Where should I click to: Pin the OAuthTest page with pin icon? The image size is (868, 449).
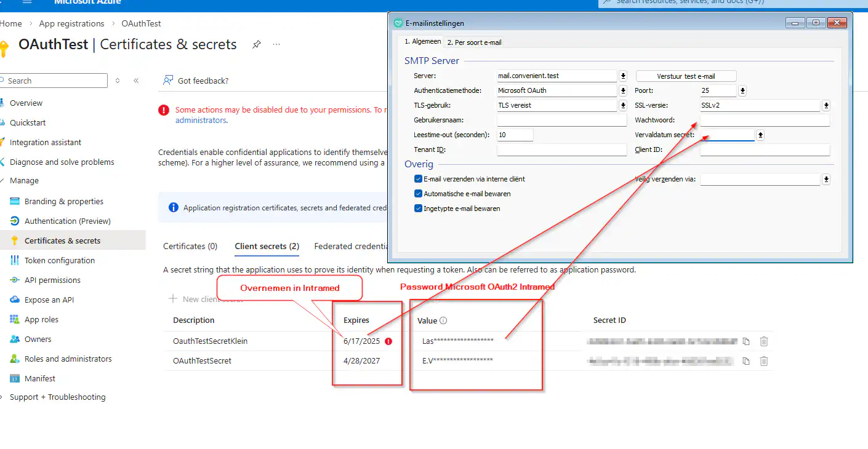click(256, 44)
